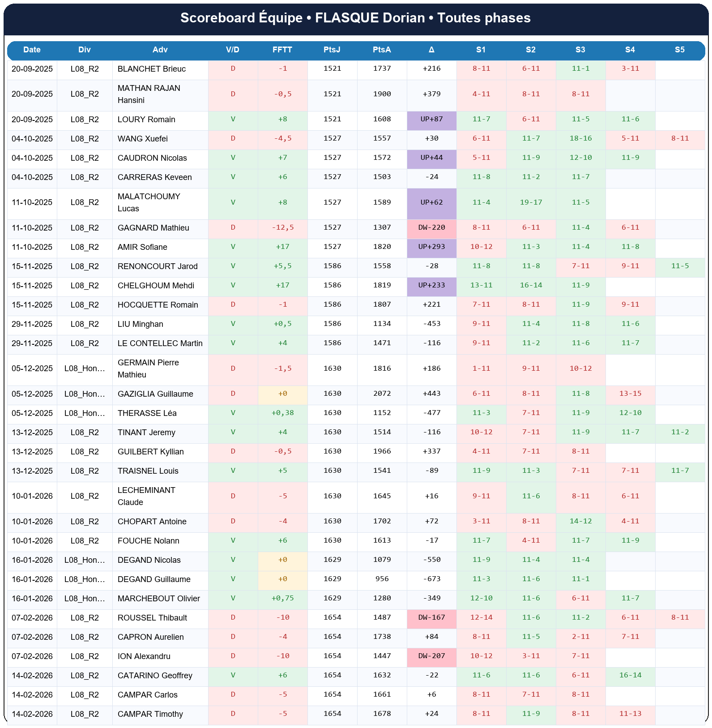Select the pink DW-207 cell

pyautogui.click(x=431, y=656)
